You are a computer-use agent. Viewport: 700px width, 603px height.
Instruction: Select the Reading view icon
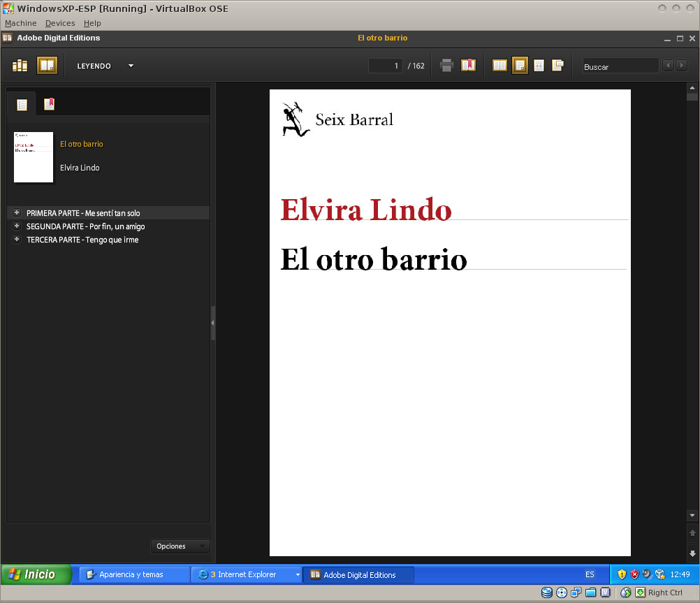pyautogui.click(x=47, y=66)
